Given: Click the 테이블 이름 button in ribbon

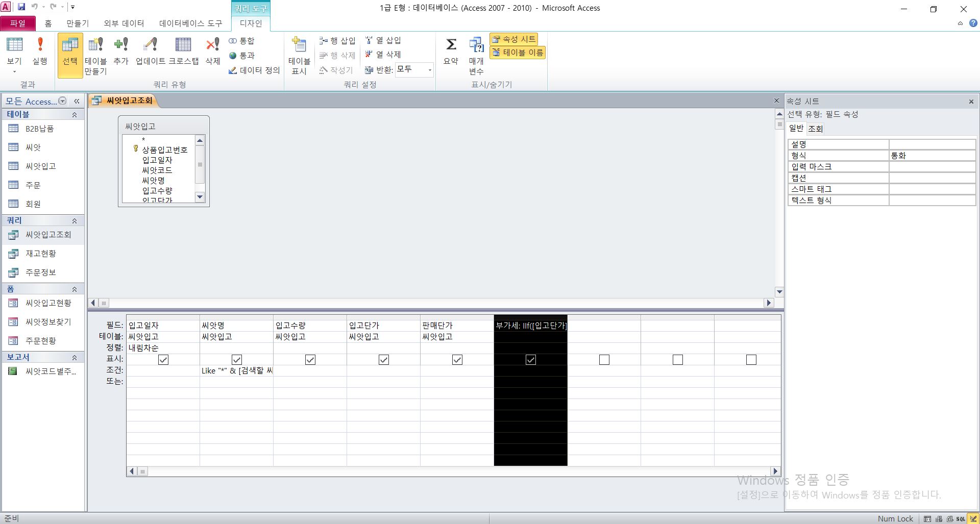Looking at the screenshot, I should (x=518, y=53).
